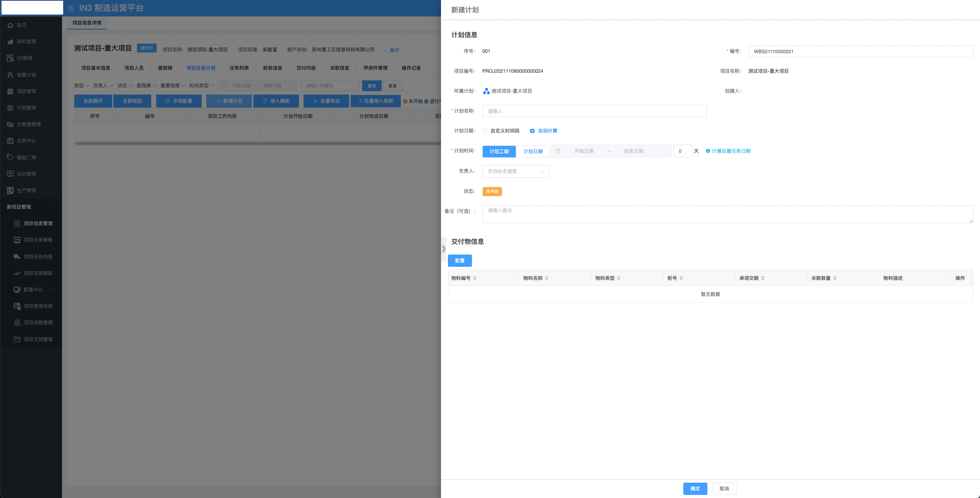Click the 项目文档管理 folder icon
Image resolution: width=980 pixels, height=498 pixels.
17,339
